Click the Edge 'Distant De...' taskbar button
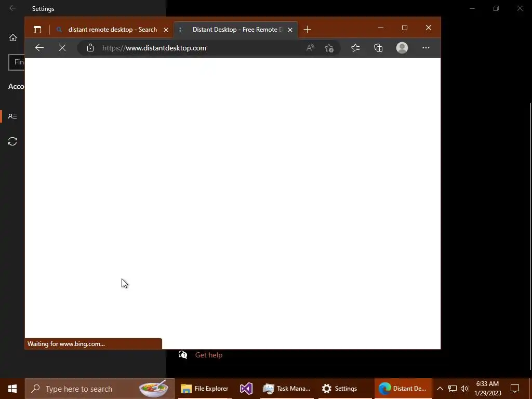Image resolution: width=532 pixels, height=399 pixels. pyautogui.click(x=403, y=389)
